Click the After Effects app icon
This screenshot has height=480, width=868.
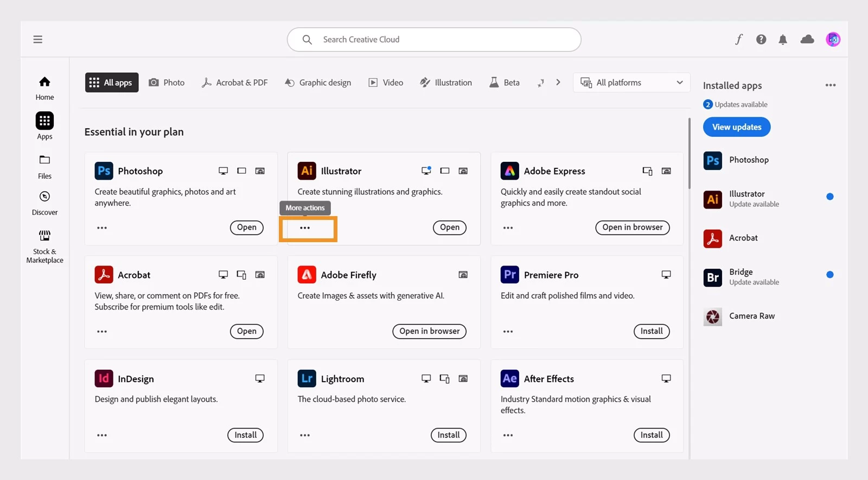(x=509, y=378)
